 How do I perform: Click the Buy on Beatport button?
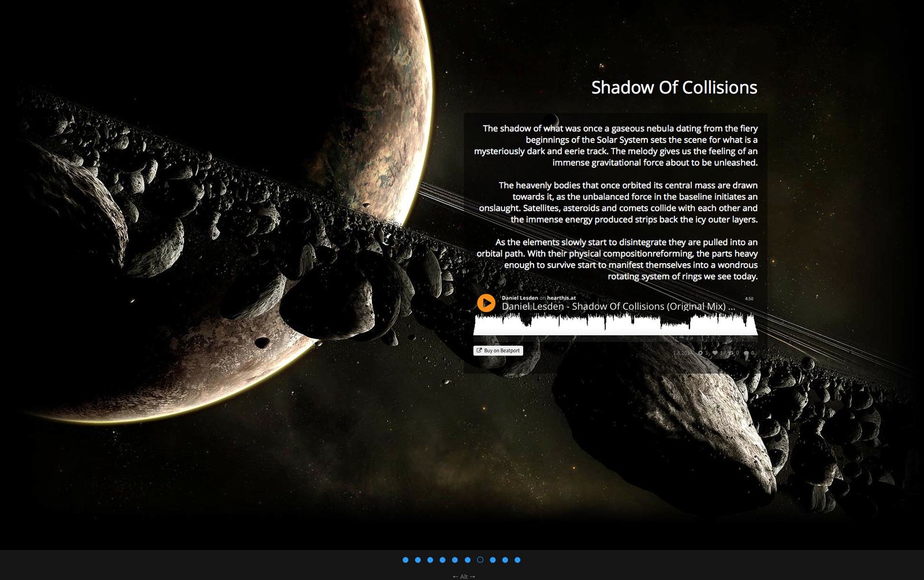(x=498, y=350)
